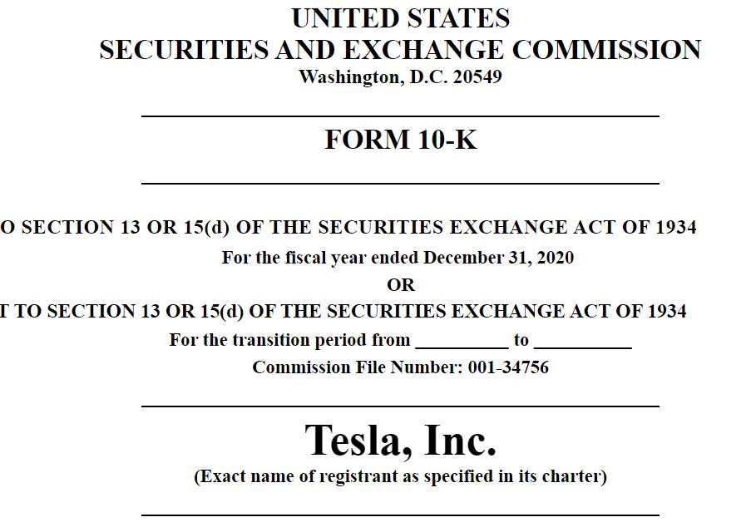Click the "Exact name of registrant" caption
The image size is (756, 532).
point(400,476)
